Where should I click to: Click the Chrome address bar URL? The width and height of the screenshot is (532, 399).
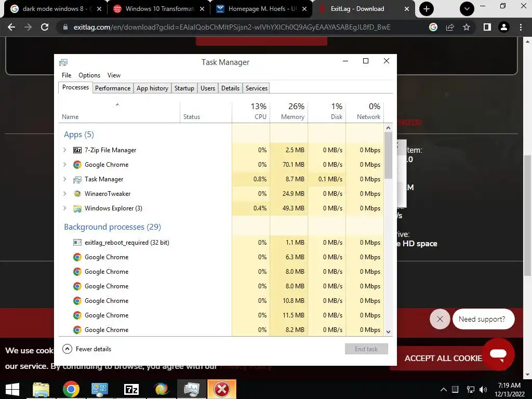pyautogui.click(x=232, y=27)
